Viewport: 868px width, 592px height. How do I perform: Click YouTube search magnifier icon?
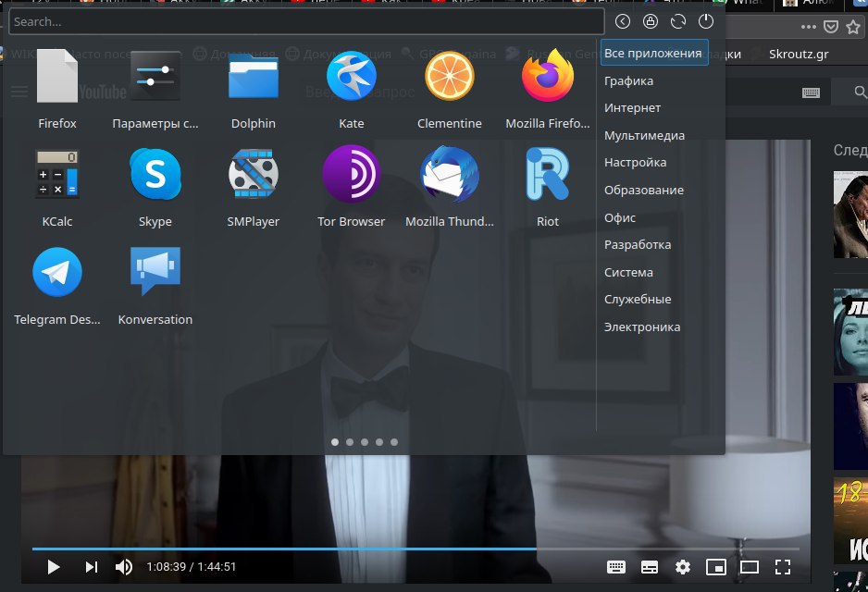pyautogui.click(x=860, y=92)
